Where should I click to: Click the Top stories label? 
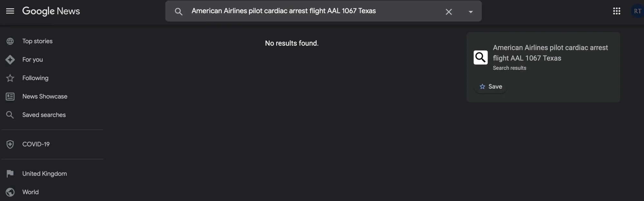[x=37, y=41]
